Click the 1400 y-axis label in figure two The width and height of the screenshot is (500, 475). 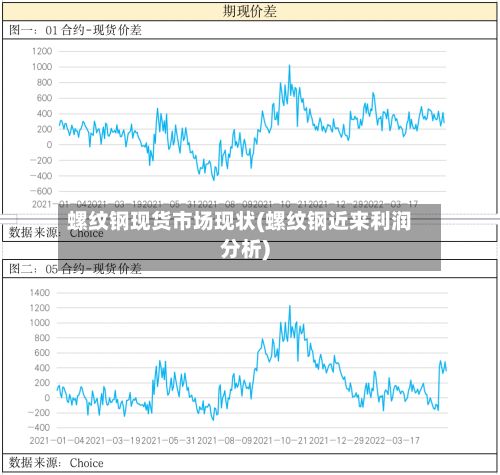(40, 293)
